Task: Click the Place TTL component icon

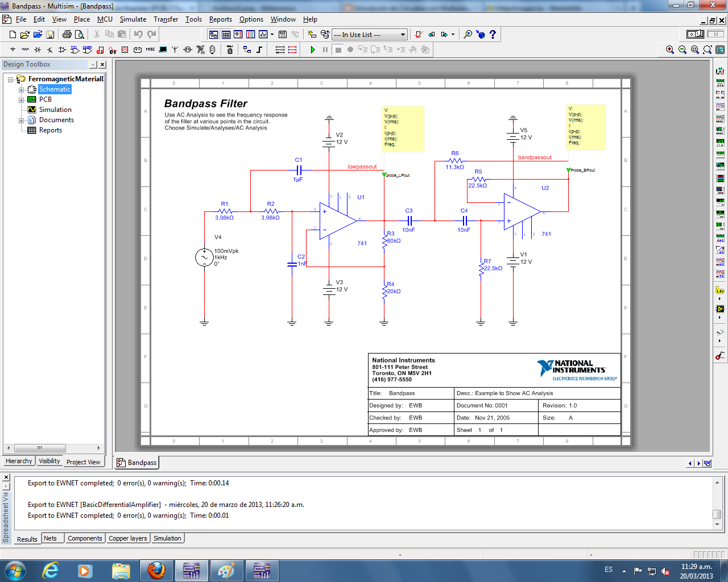Action: [75, 50]
